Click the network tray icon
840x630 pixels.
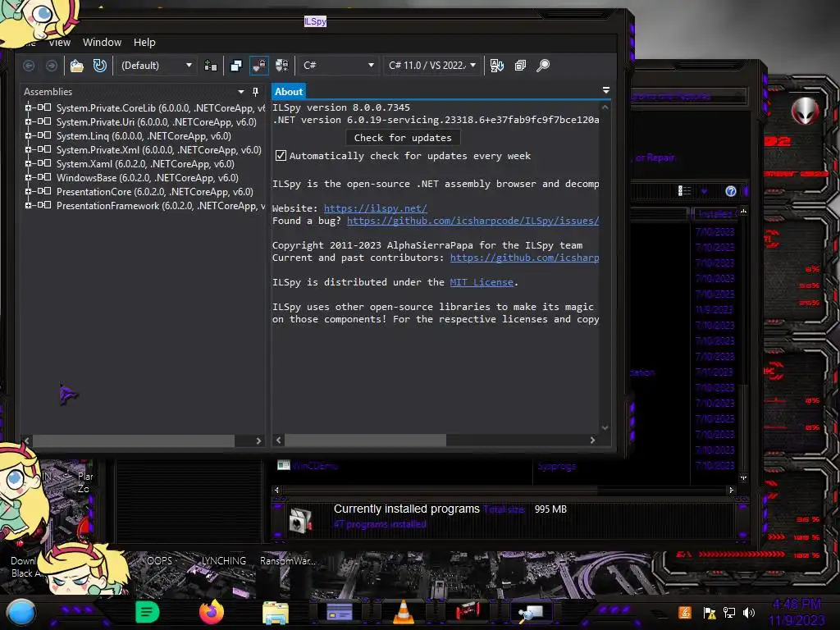point(729,612)
